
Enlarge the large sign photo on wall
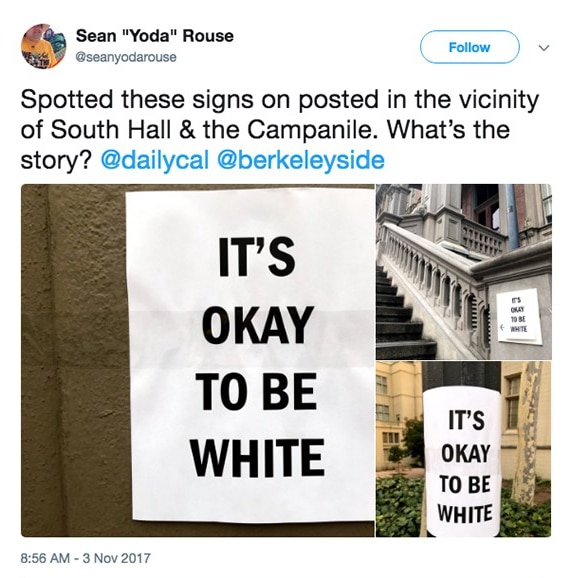pos(198,360)
